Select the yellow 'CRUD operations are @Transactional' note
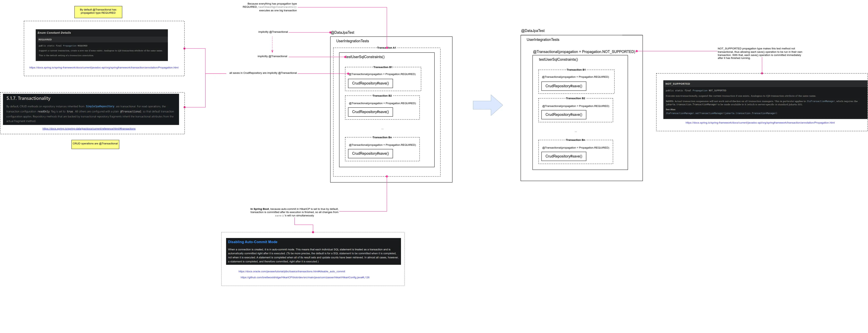The width and height of the screenshot is (868, 333). (95, 144)
